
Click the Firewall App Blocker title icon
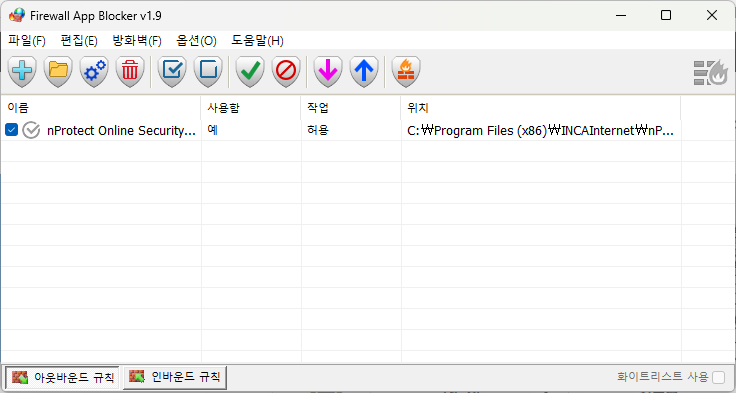17,15
